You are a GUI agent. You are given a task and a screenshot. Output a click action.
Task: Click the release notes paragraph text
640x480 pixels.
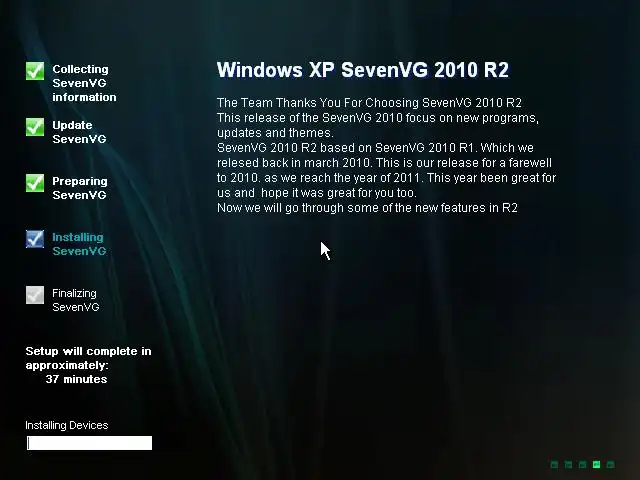(387, 155)
